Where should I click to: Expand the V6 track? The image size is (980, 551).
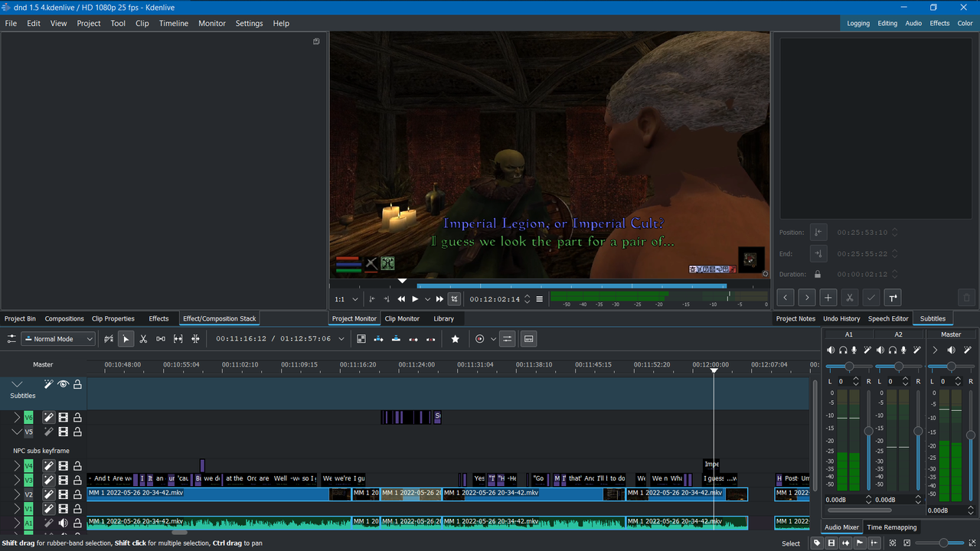tap(17, 418)
